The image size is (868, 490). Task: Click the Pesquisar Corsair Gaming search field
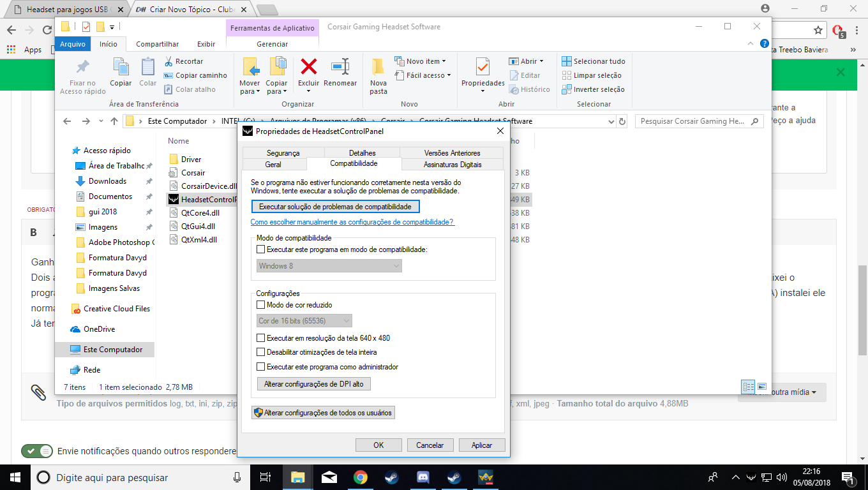tap(700, 121)
